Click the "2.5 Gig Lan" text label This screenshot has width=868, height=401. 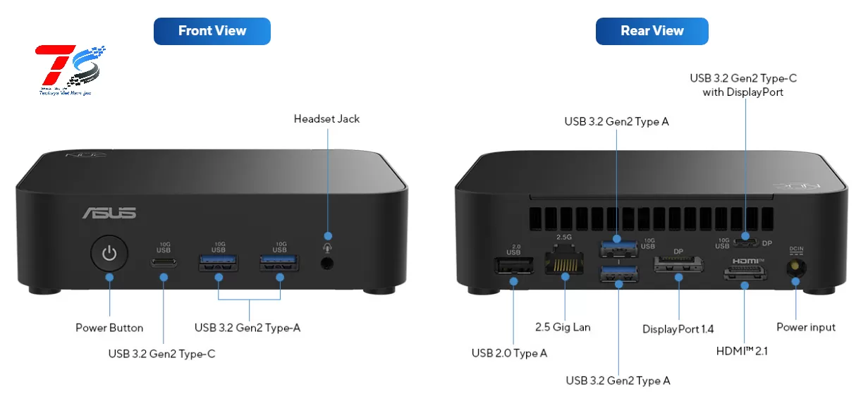[x=563, y=327]
